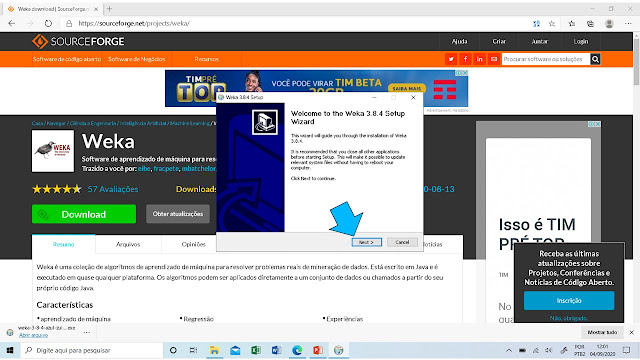Switch to the Arquivos tab
Image resolution: width=640 pixels, height=360 pixels.
(128, 244)
